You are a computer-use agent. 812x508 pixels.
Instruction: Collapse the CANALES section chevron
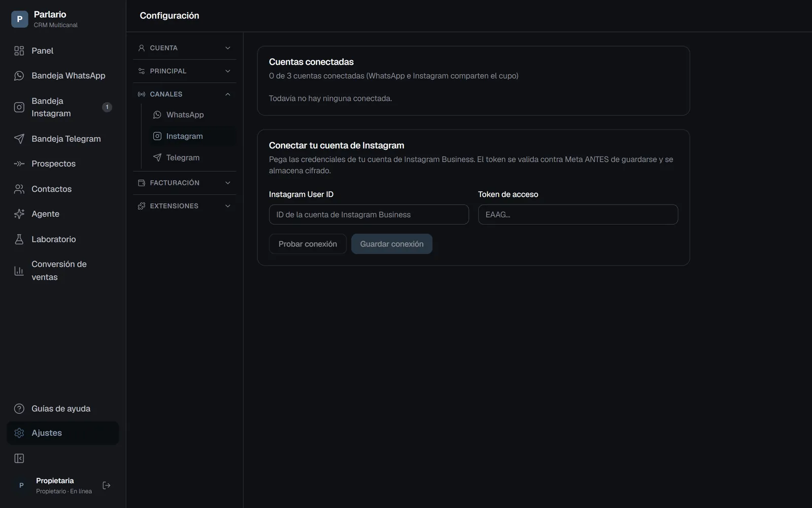point(228,94)
